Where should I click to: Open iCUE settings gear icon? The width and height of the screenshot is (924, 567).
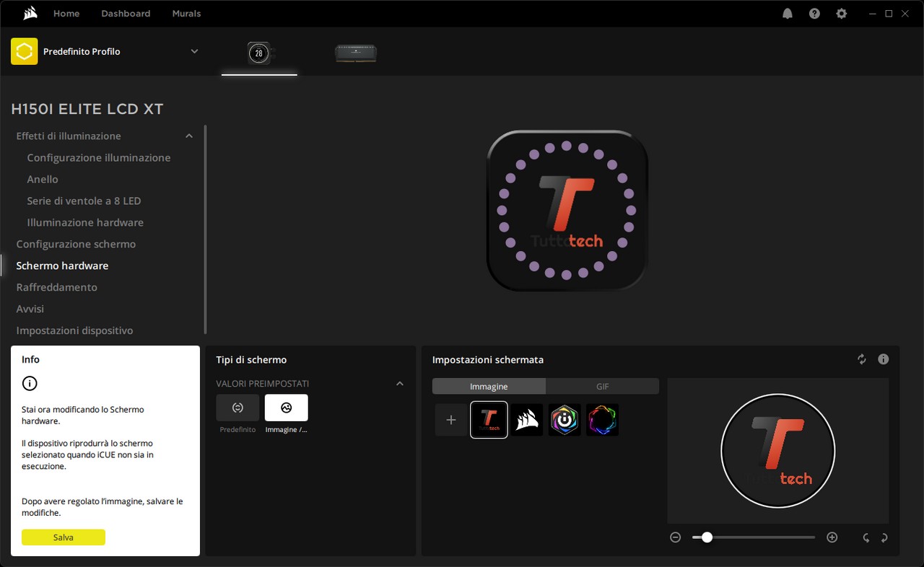841,14
